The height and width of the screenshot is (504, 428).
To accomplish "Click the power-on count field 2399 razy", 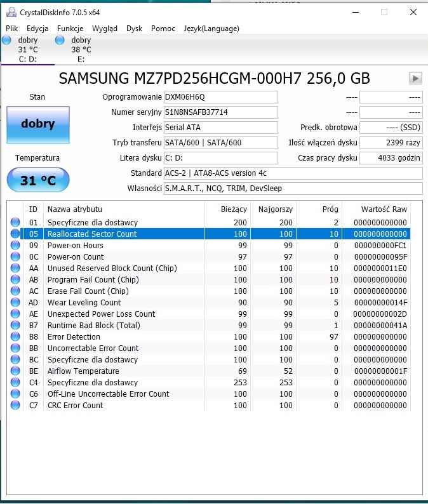I will 391,143.
